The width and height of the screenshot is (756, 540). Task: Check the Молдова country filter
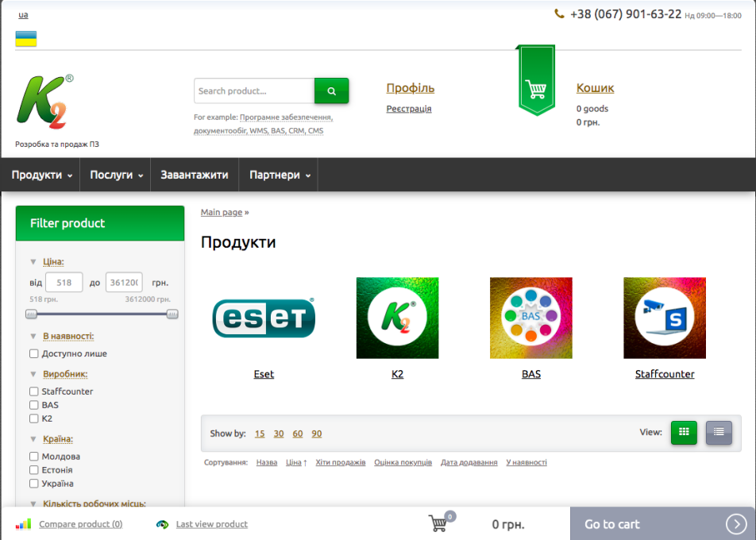pos(33,457)
